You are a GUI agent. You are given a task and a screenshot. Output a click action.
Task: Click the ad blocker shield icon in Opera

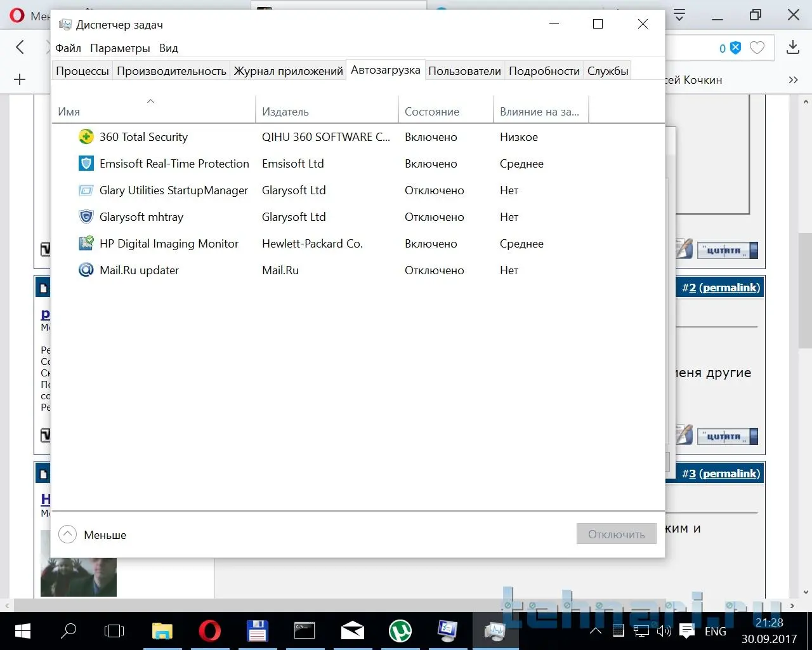coord(735,48)
